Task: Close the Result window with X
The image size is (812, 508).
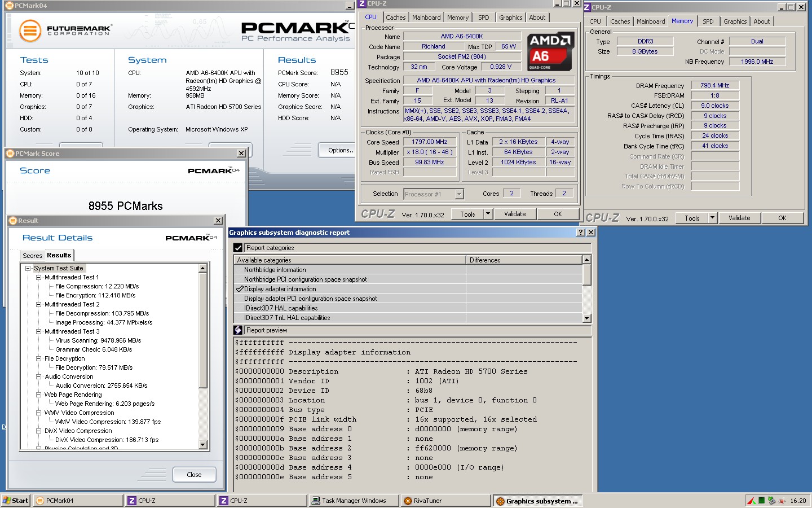Action: [218, 221]
